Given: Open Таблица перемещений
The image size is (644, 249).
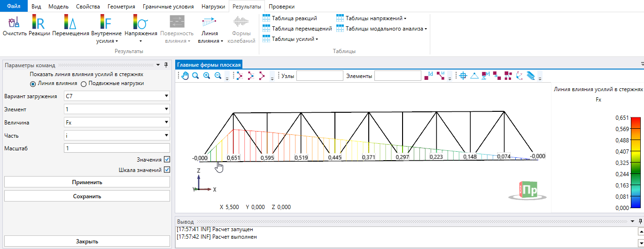Looking at the screenshot, I should 297,29.
